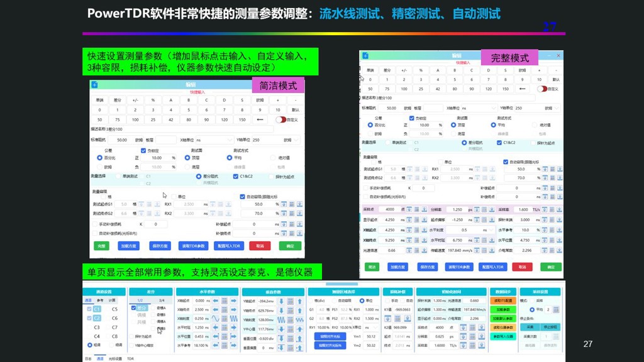Open keypad icon beside Y轴终点 in 垂直参数
The image size is (644, 362).
[x=291, y=310]
